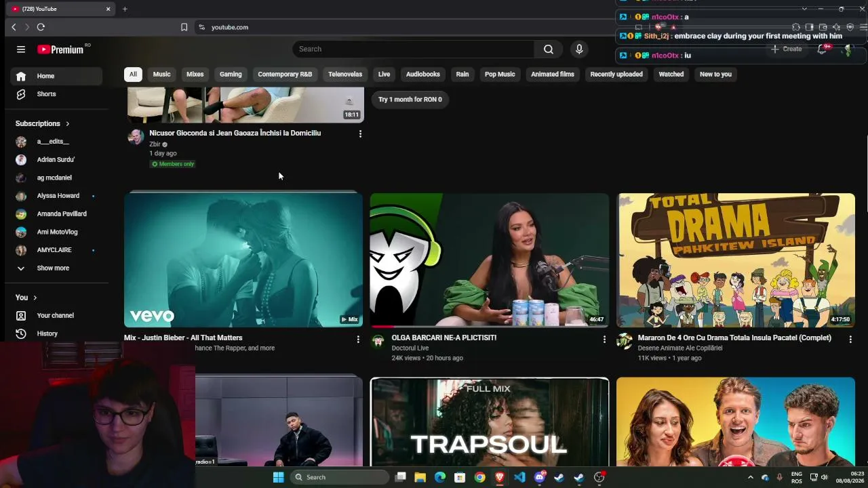The image size is (868, 488).
Task: Open Task View in the taskbar
Action: pyautogui.click(x=401, y=477)
